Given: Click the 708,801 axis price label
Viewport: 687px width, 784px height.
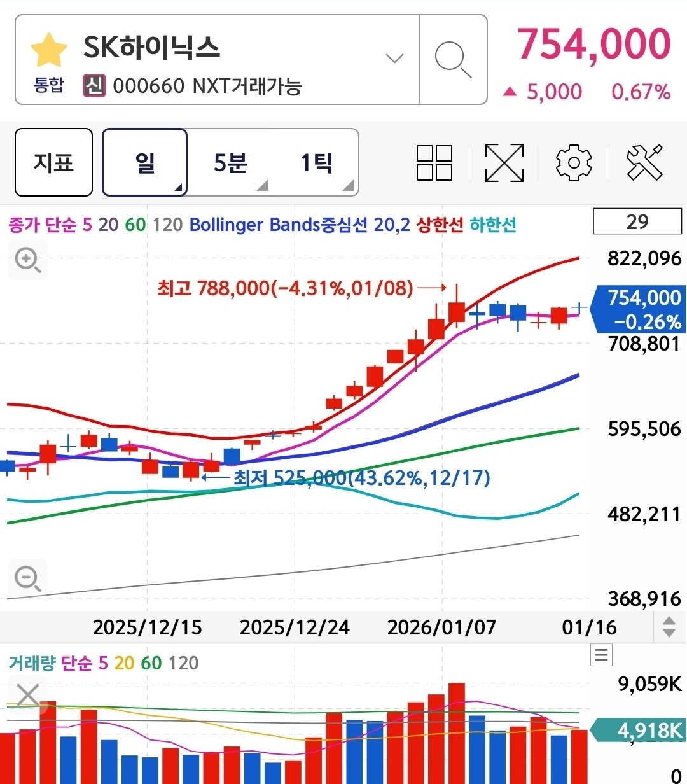Looking at the screenshot, I should 644,344.
